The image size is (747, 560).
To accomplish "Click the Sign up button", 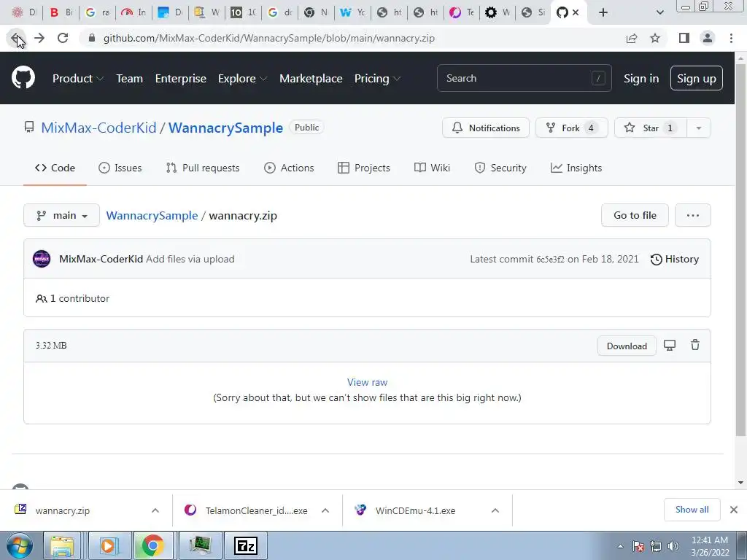I will pyautogui.click(x=696, y=79).
